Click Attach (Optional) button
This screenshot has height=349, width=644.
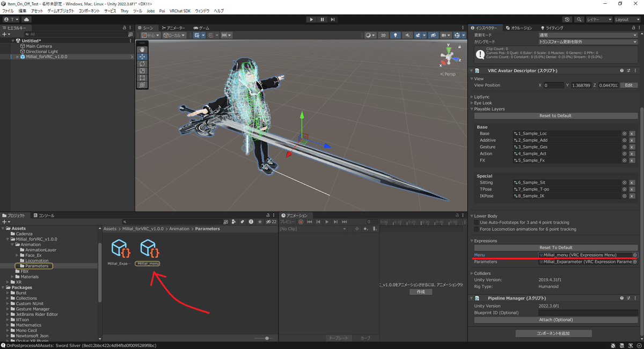pyautogui.click(x=555, y=320)
